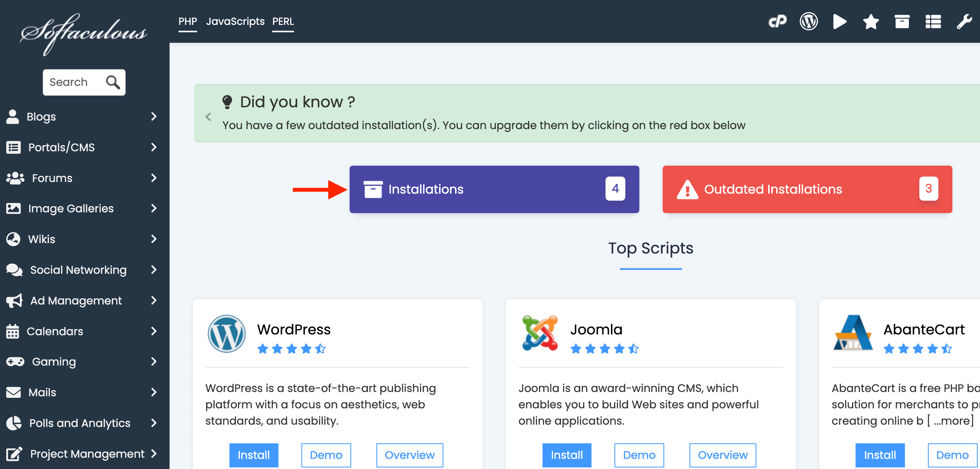This screenshot has height=469, width=980.
Task: Expand the Portals/CMS category chevron
Action: 154,147
